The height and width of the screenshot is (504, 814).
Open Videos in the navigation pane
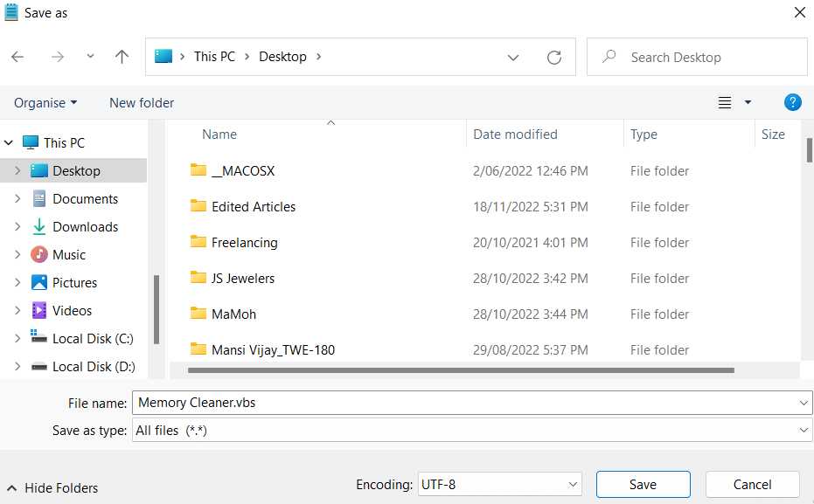pos(73,311)
